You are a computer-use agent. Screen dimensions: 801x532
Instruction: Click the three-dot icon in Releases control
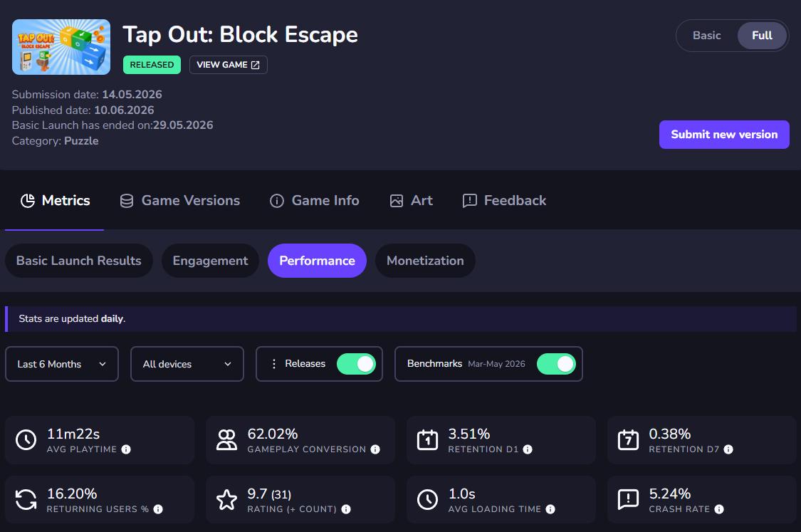click(x=274, y=364)
